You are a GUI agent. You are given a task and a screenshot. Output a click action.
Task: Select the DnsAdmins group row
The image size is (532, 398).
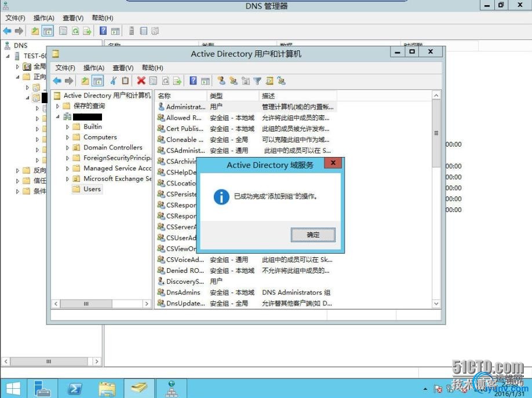pyautogui.click(x=246, y=293)
